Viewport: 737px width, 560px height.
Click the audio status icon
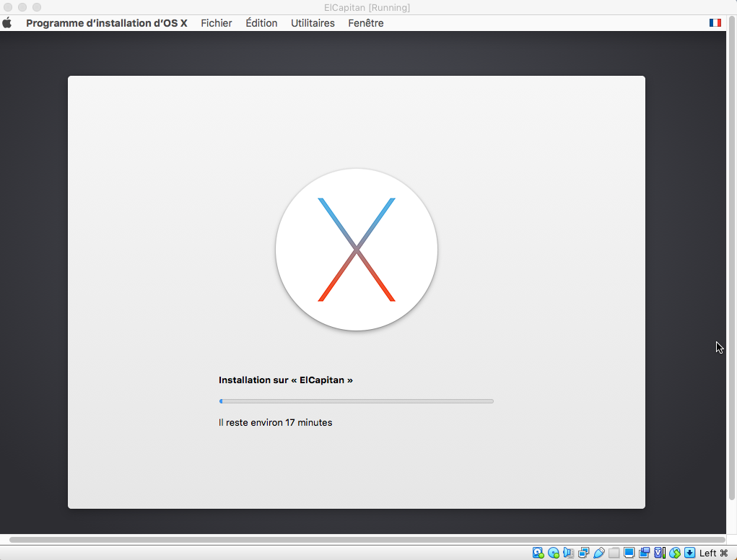[568, 553]
